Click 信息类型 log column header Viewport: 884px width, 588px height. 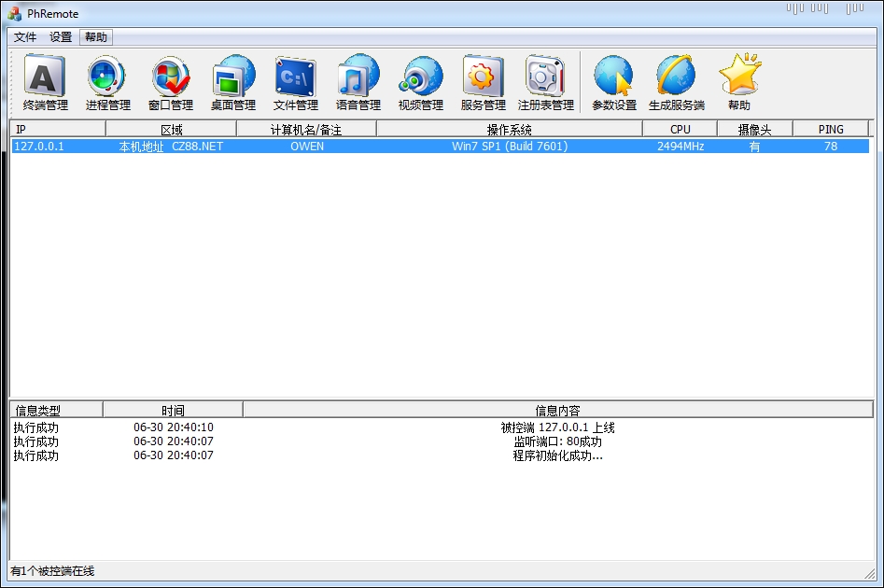coord(56,410)
